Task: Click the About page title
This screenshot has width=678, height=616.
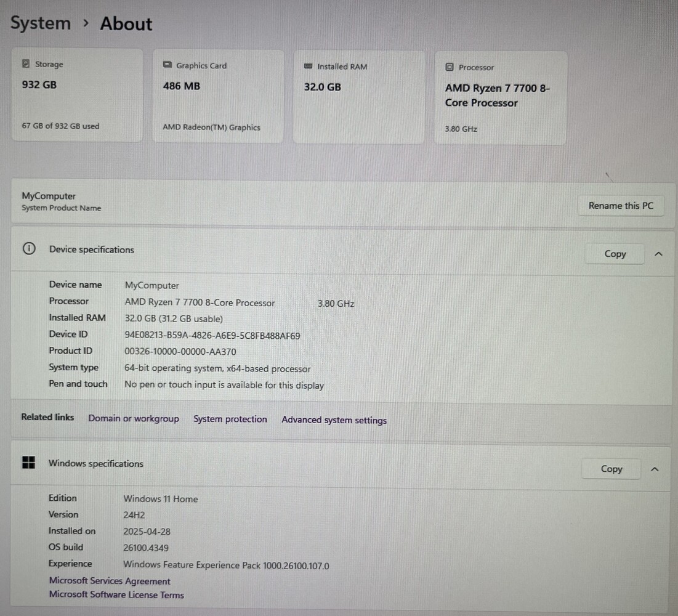Action: [126, 24]
